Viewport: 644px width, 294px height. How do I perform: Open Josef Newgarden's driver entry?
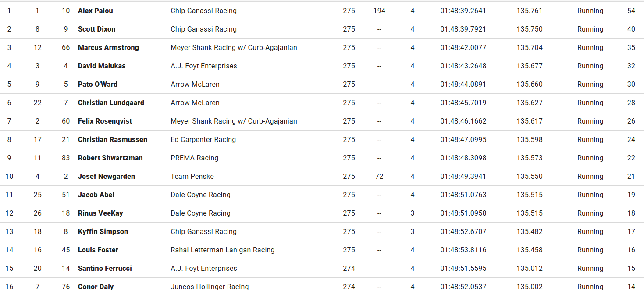pyautogui.click(x=107, y=177)
